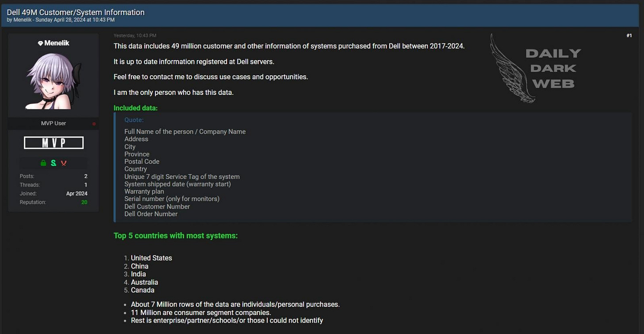Click the green dollar-sign icon in the user panel
644x334 pixels.
(53, 163)
